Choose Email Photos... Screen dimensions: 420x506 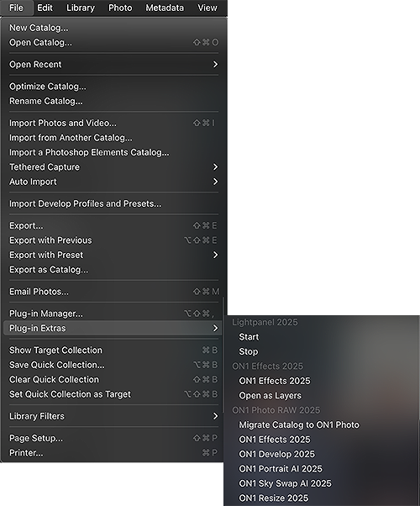click(113, 292)
